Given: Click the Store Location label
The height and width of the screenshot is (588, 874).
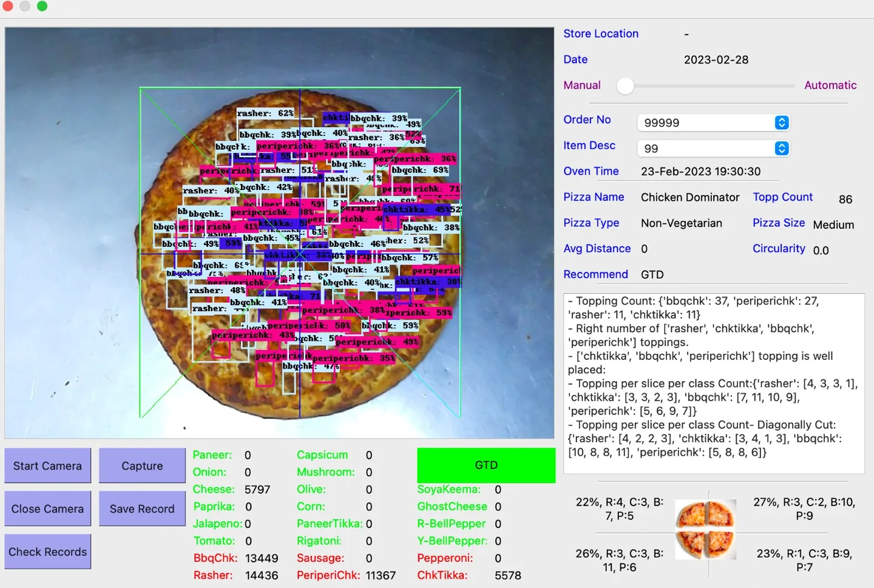Looking at the screenshot, I should coord(601,34).
